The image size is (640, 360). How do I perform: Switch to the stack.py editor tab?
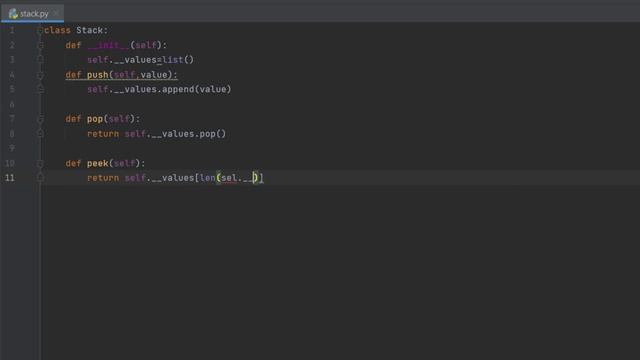coord(33,13)
